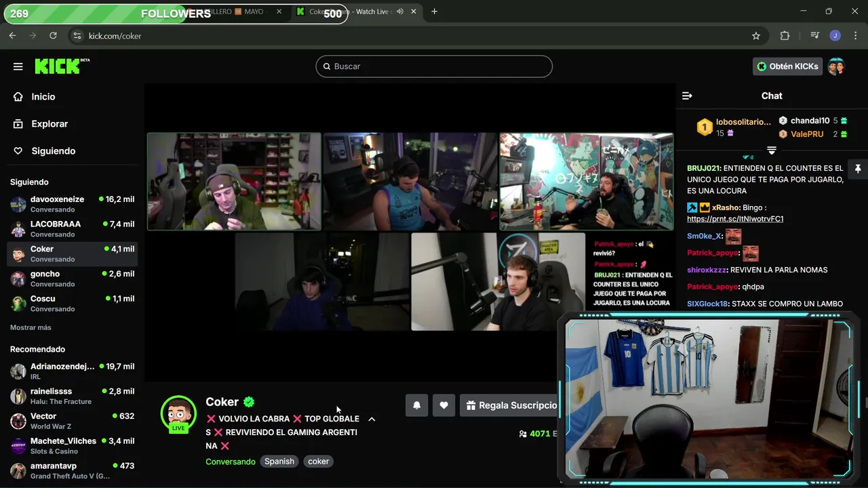
Task: Switch to the Kick Watch Live tab
Action: click(357, 12)
